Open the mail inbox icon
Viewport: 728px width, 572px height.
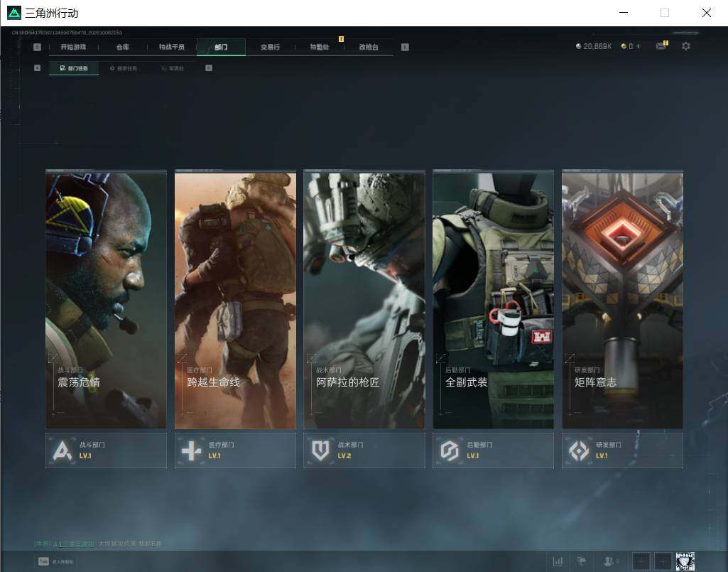[661, 45]
